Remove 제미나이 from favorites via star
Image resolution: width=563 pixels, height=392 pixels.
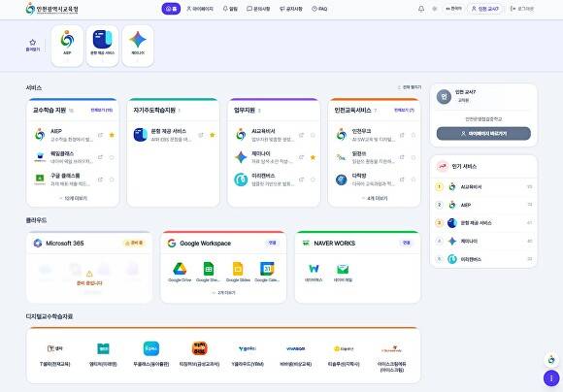pyautogui.click(x=313, y=157)
